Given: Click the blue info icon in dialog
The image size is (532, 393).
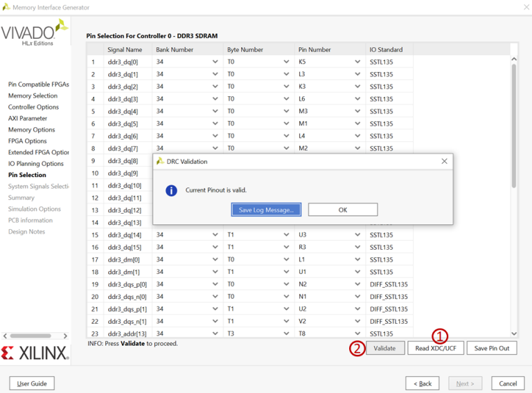Looking at the screenshot, I should [171, 190].
